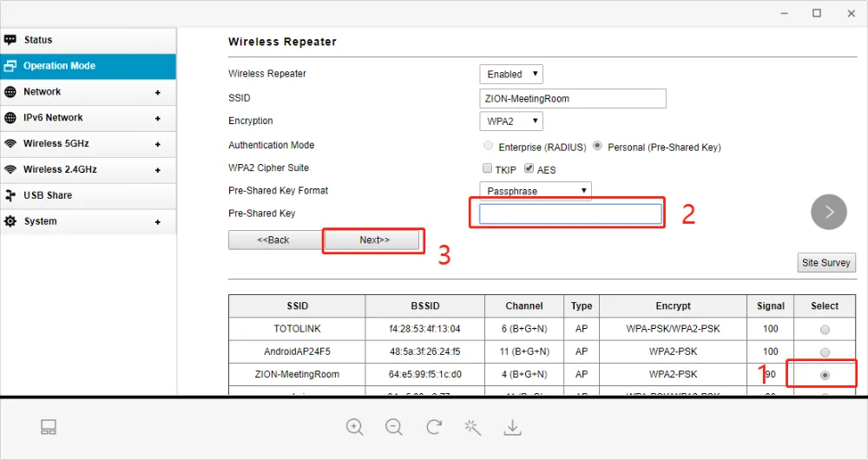The width and height of the screenshot is (868, 460).
Task: Close the window
Action: 852,13
